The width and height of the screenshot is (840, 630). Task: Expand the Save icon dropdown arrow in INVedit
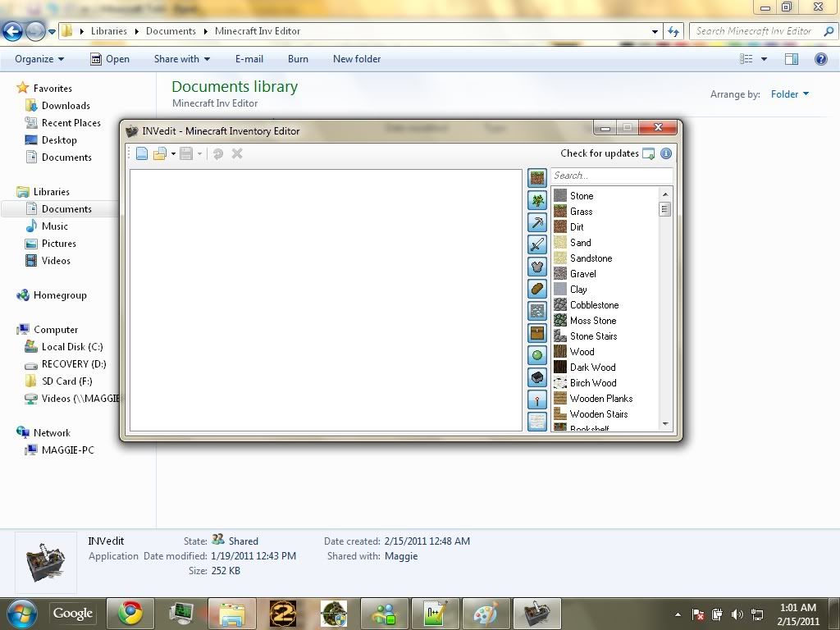coord(200,154)
